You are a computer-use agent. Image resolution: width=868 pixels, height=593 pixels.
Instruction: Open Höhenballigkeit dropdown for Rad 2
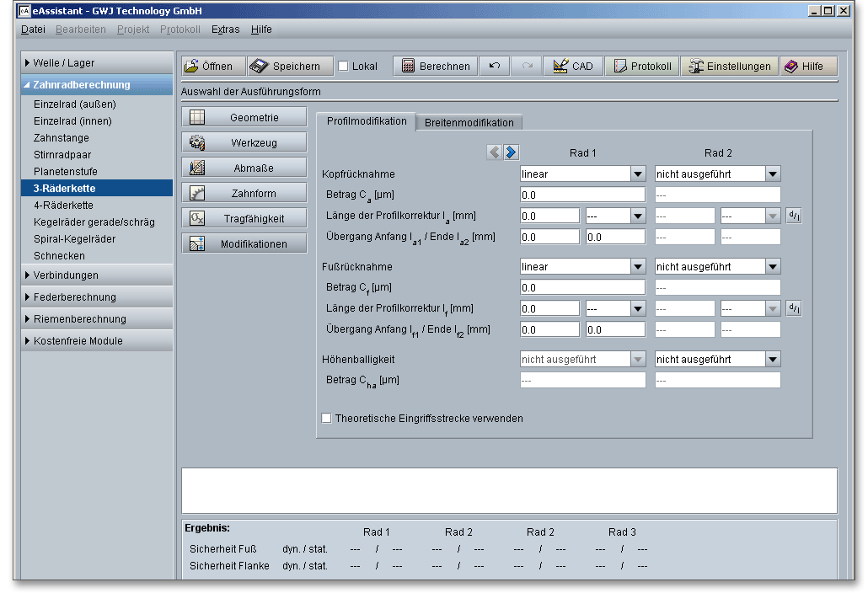772,360
